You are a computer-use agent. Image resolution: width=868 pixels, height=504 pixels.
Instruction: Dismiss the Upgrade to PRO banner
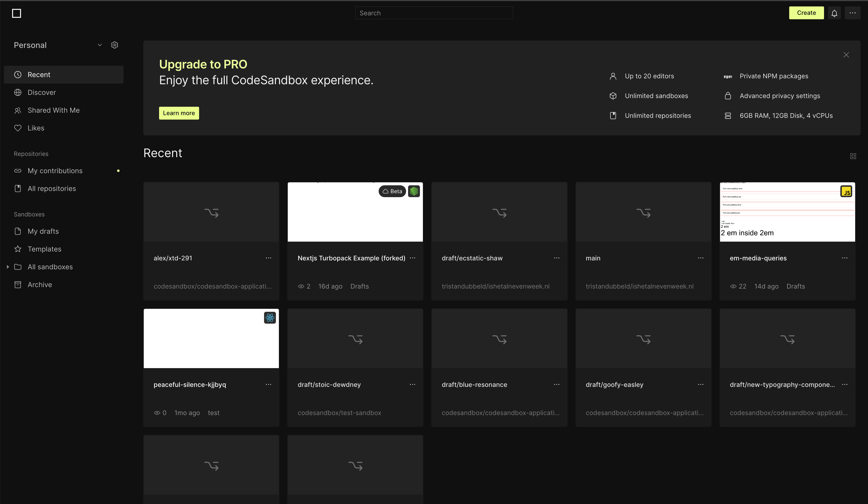846,55
